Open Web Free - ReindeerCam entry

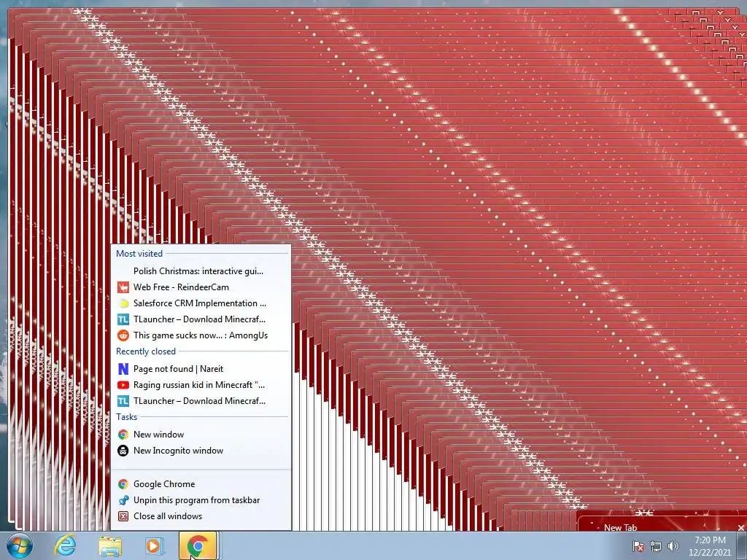point(201,287)
